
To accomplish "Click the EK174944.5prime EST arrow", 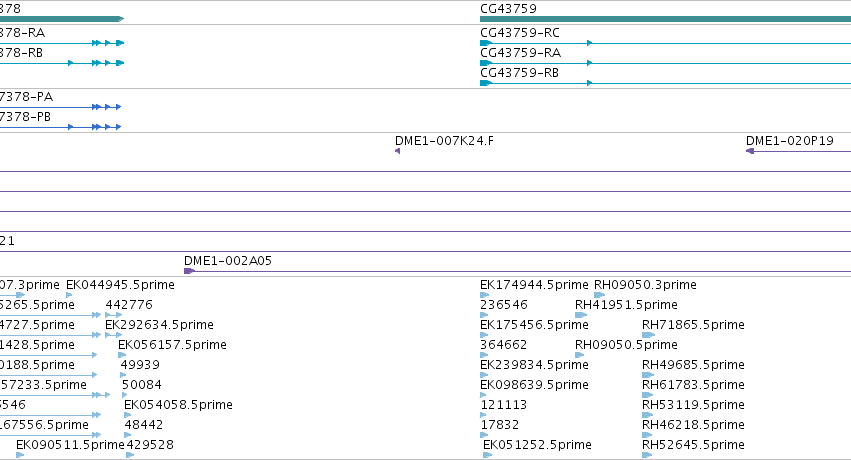I will point(484,295).
